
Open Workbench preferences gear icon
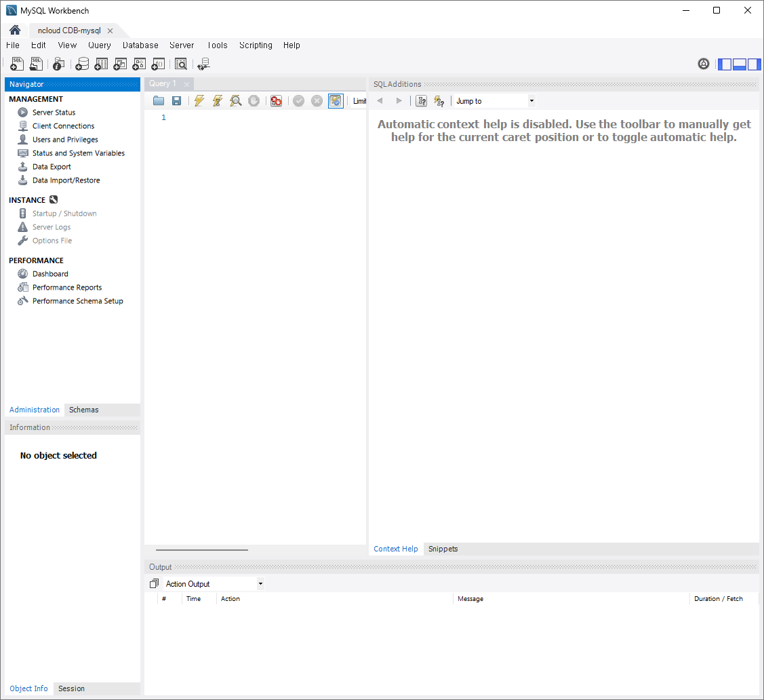pyautogui.click(x=704, y=64)
